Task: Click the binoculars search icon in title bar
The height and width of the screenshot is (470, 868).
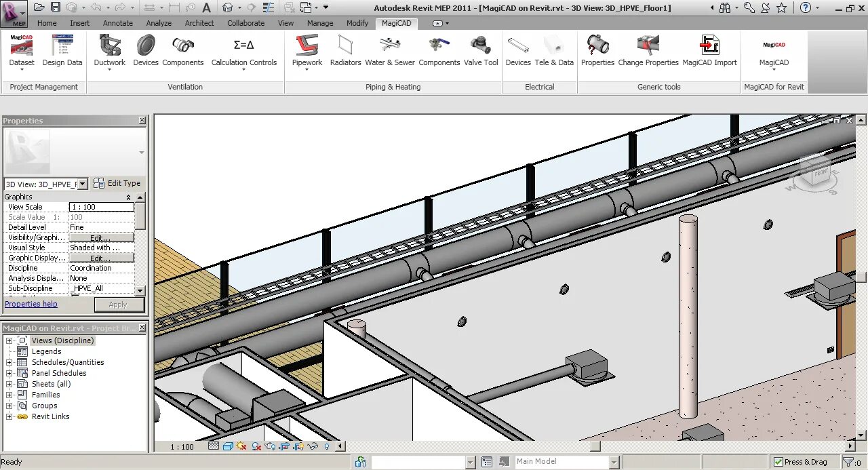Action: pyautogui.click(x=725, y=7)
